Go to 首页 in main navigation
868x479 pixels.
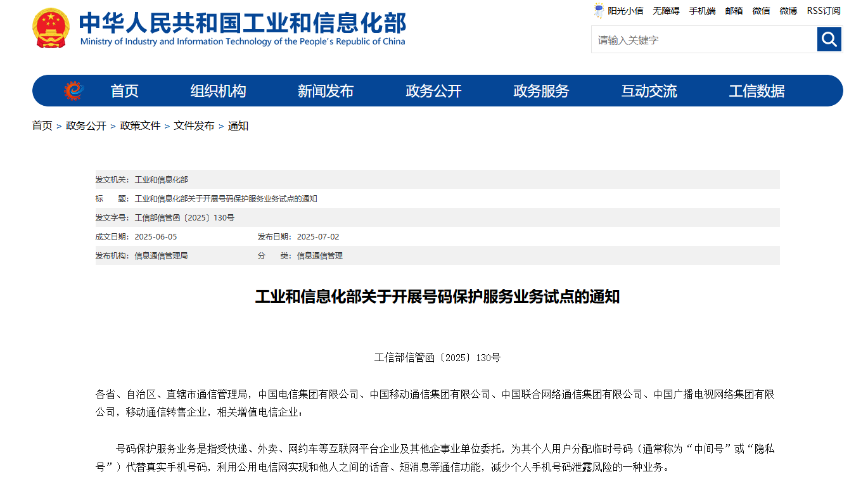pyautogui.click(x=124, y=91)
